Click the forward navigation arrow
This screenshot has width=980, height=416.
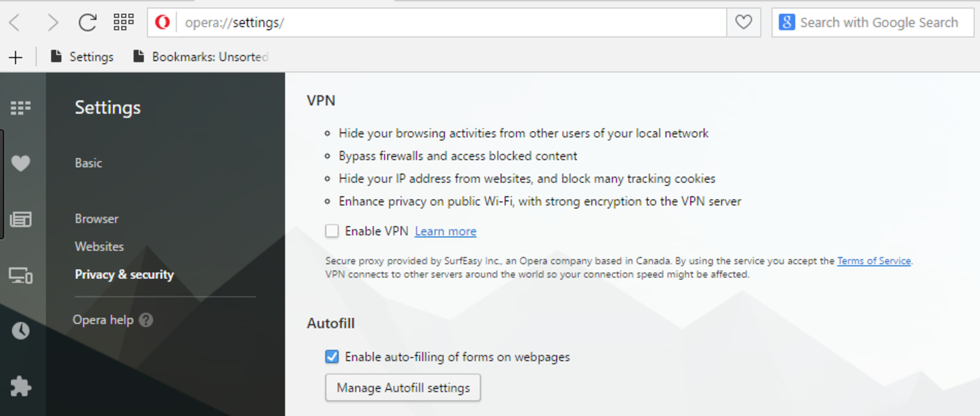click(x=52, y=22)
